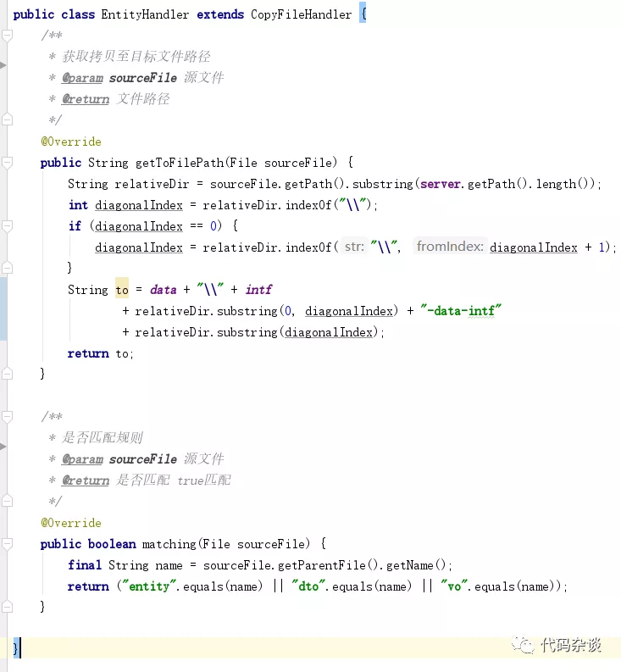621x672 pixels.
Task: Click the comment '获取拷贝至目标文件路径'
Action: (x=136, y=56)
